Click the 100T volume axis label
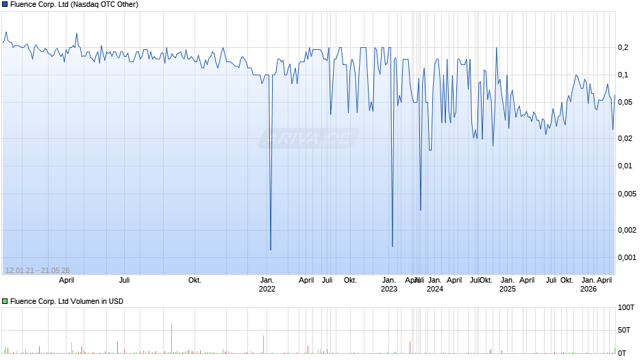The image size is (644, 360). point(626,307)
